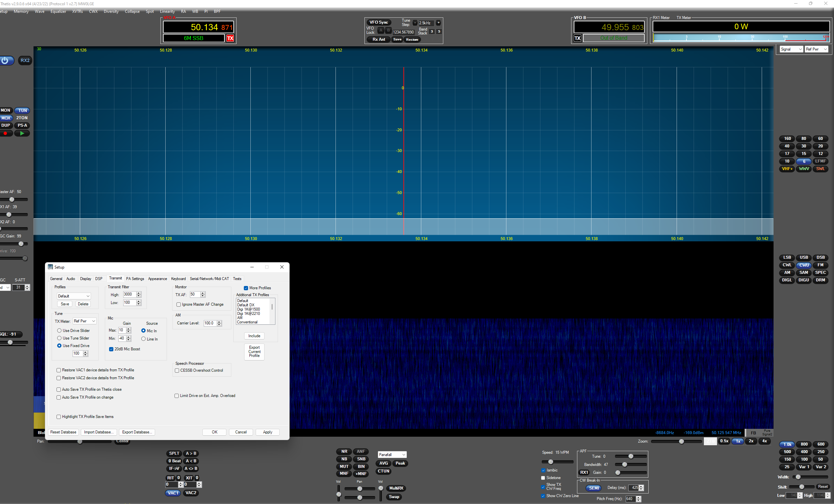Select the 160 meter band button
The width and height of the screenshot is (834, 504).
(788, 139)
